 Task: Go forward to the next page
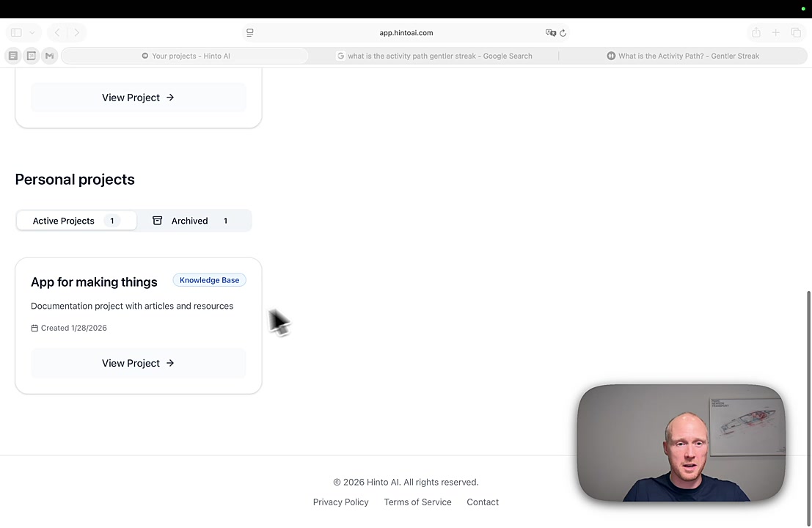pyautogui.click(x=76, y=32)
